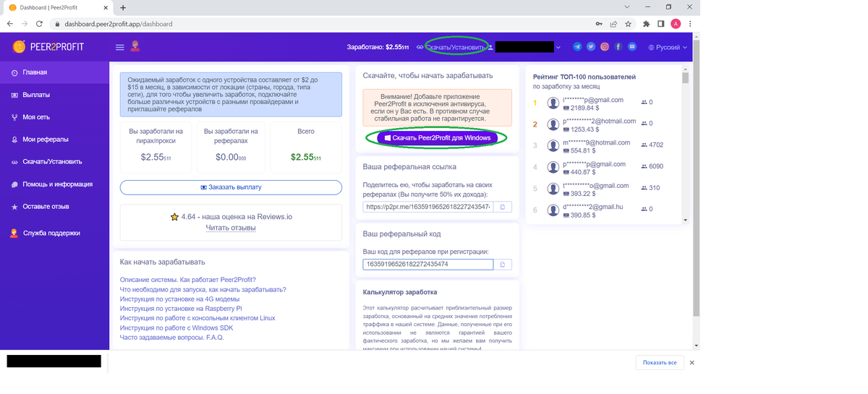This screenshot has width=868, height=394.
Task: Click the site lock icon in address bar
Action: point(59,23)
